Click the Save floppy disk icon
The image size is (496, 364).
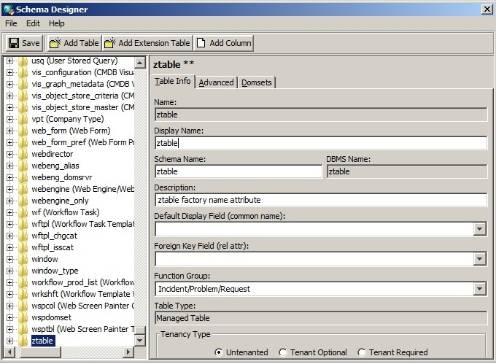click(x=14, y=43)
